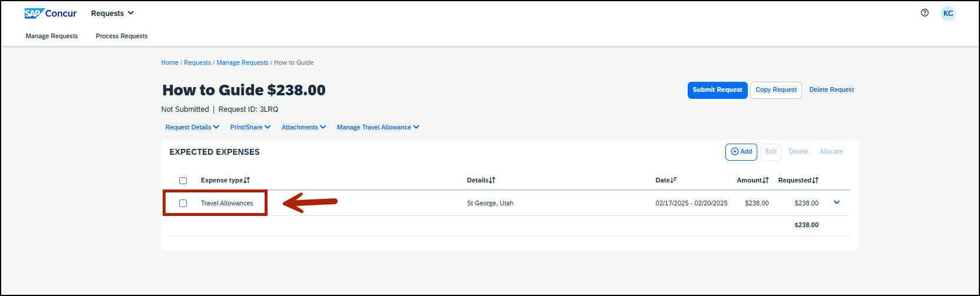Image resolution: width=980 pixels, height=296 pixels.
Task: Add a new expected expense
Action: coord(741,152)
